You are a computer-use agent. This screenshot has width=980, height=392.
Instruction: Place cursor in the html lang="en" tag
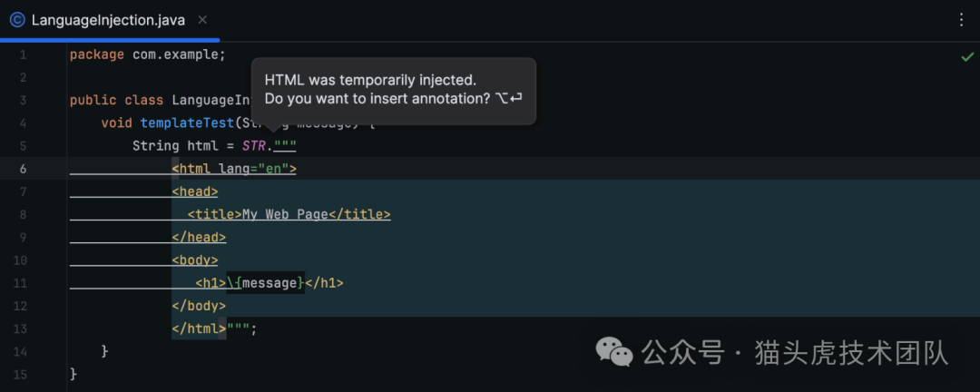coord(234,169)
